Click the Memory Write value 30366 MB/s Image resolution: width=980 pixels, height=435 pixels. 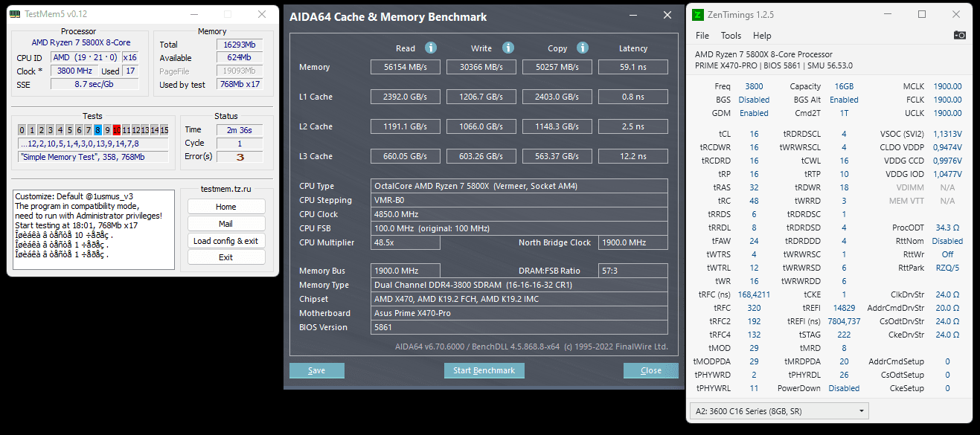481,67
